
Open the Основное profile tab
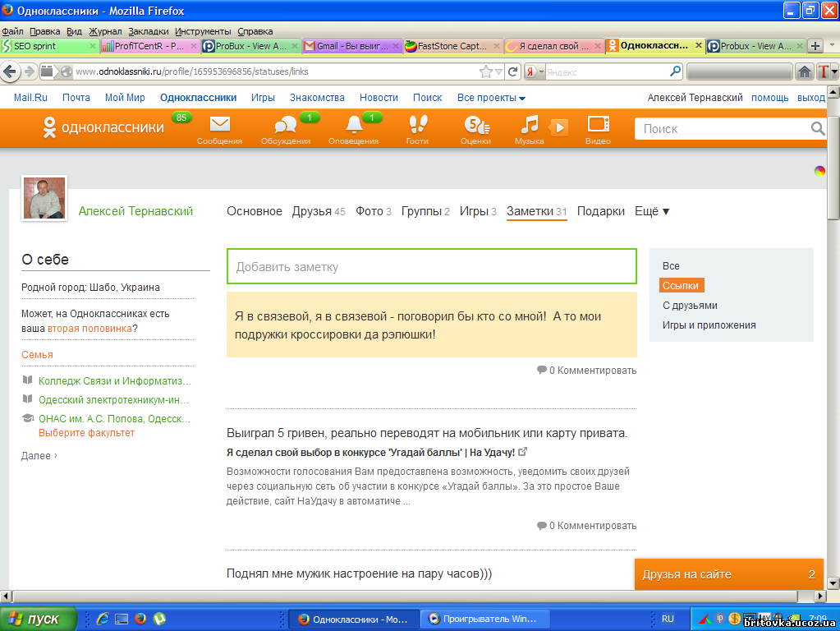point(255,211)
